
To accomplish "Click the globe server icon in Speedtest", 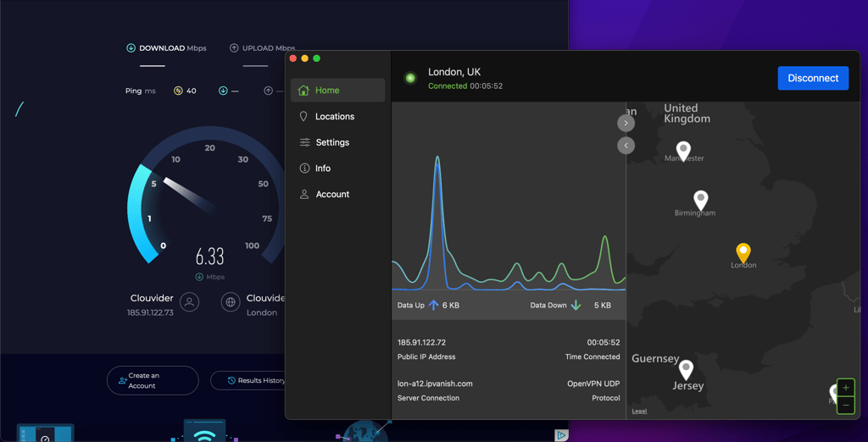I will 231,302.
